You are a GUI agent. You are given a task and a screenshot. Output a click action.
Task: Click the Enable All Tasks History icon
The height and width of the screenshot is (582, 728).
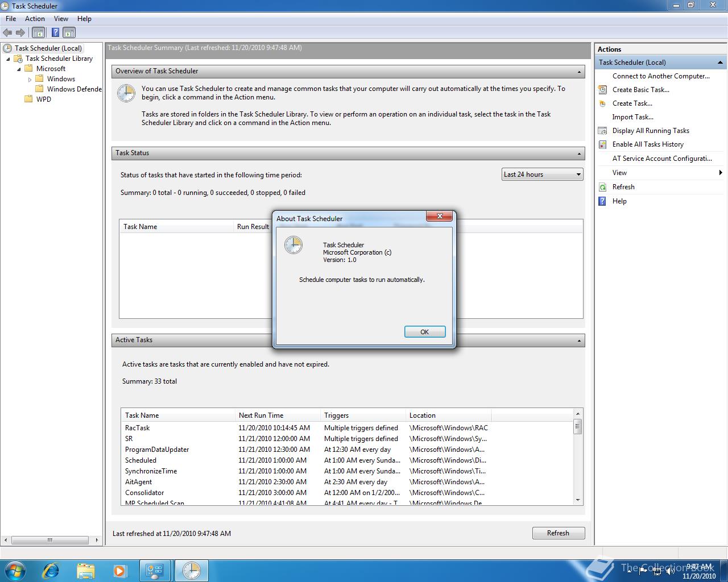point(602,144)
